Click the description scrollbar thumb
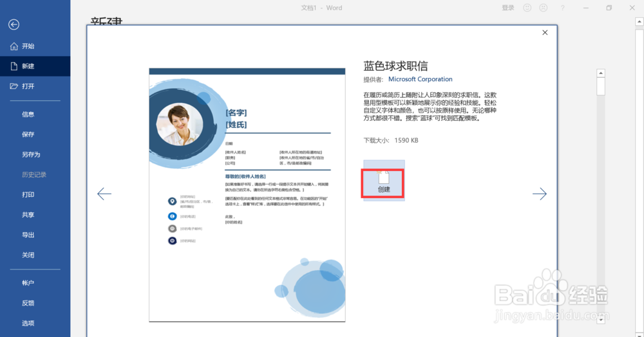 [600, 86]
